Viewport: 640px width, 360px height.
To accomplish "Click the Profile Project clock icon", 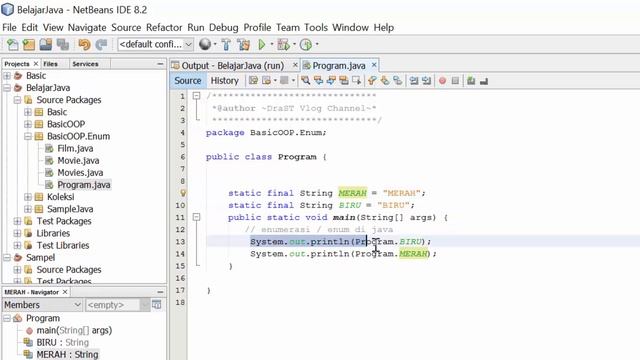I will (x=306, y=44).
